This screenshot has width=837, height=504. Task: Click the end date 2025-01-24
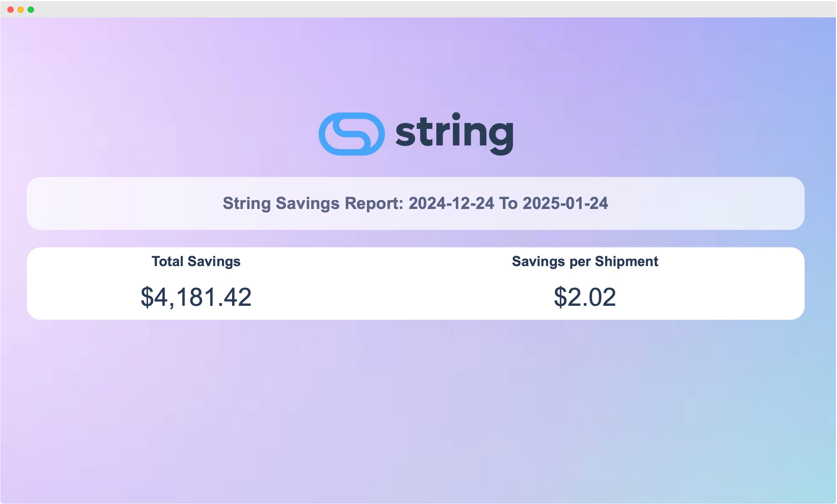point(565,203)
